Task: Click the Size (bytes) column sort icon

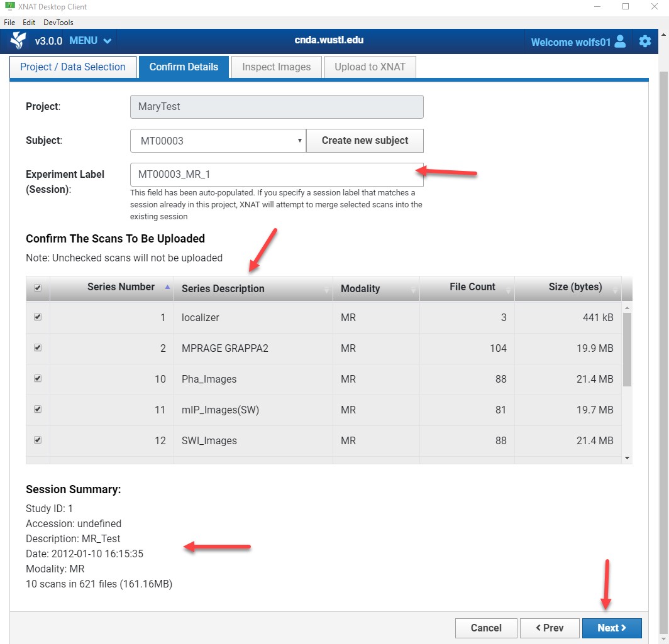Action: coord(615,290)
